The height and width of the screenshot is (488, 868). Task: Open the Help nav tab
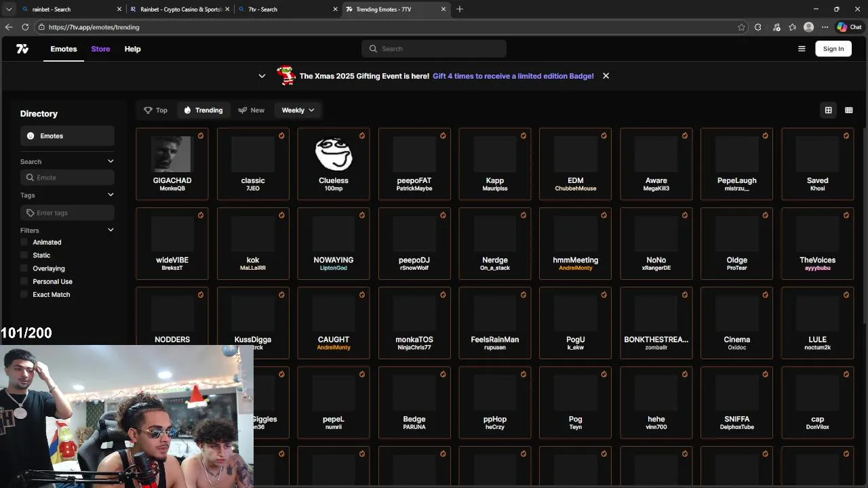click(132, 49)
